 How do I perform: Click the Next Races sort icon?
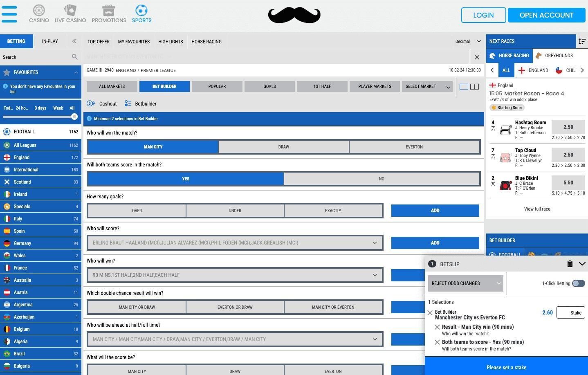coord(582,41)
